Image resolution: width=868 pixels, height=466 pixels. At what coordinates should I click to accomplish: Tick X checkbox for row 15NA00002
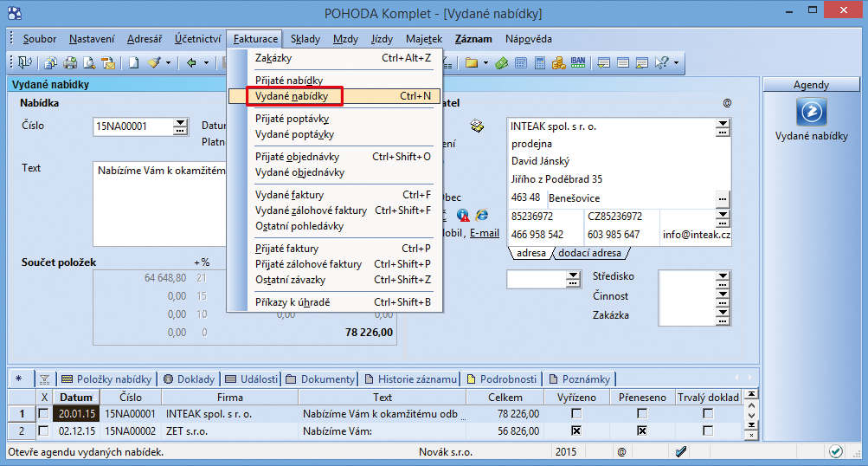[43, 430]
